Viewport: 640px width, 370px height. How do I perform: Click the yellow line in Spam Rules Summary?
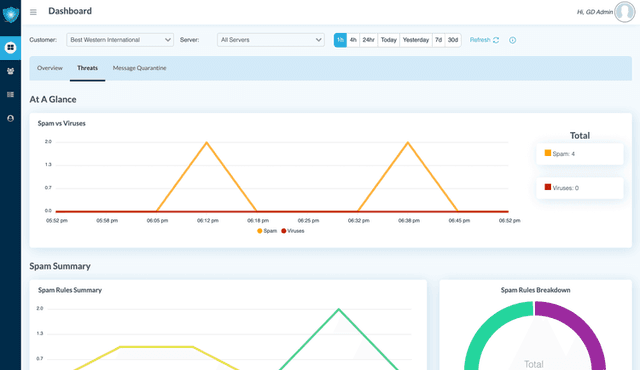pos(156,347)
